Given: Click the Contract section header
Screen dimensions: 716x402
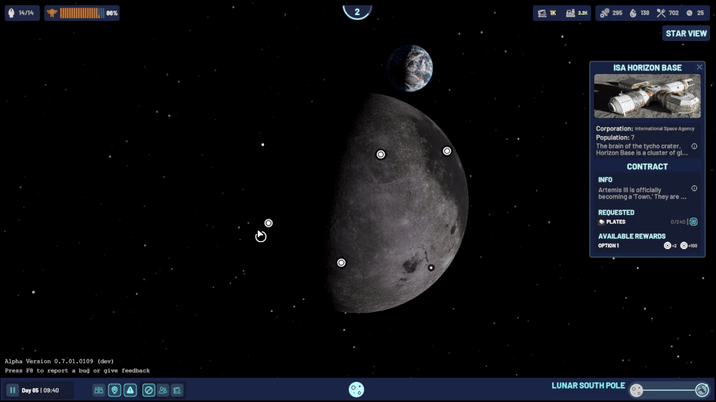Looking at the screenshot, I should [x=647, y=167].
